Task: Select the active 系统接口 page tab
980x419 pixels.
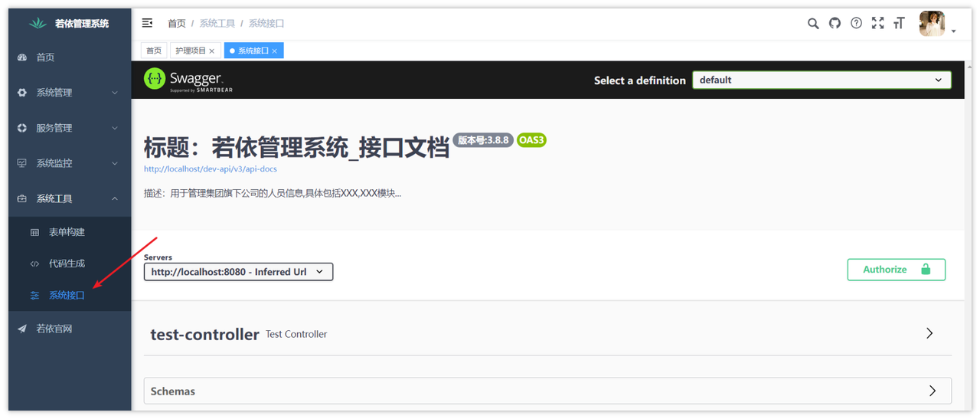Action: click(253, 51)
